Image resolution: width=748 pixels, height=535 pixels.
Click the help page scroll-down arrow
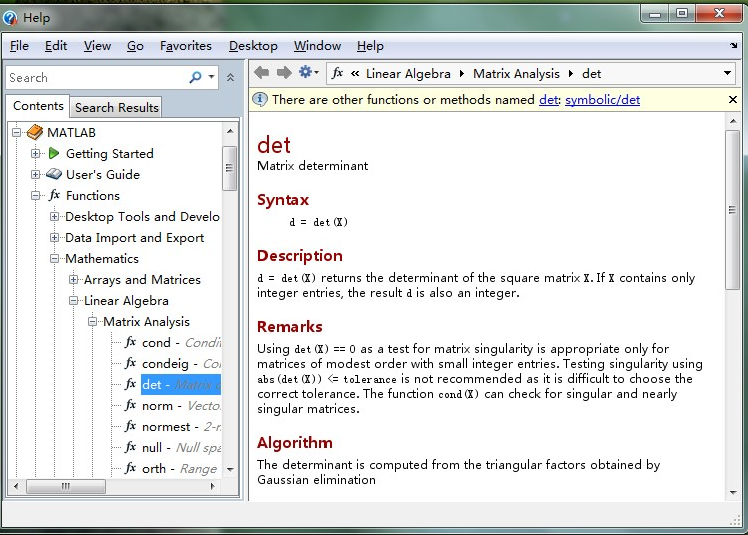point(733,492)
